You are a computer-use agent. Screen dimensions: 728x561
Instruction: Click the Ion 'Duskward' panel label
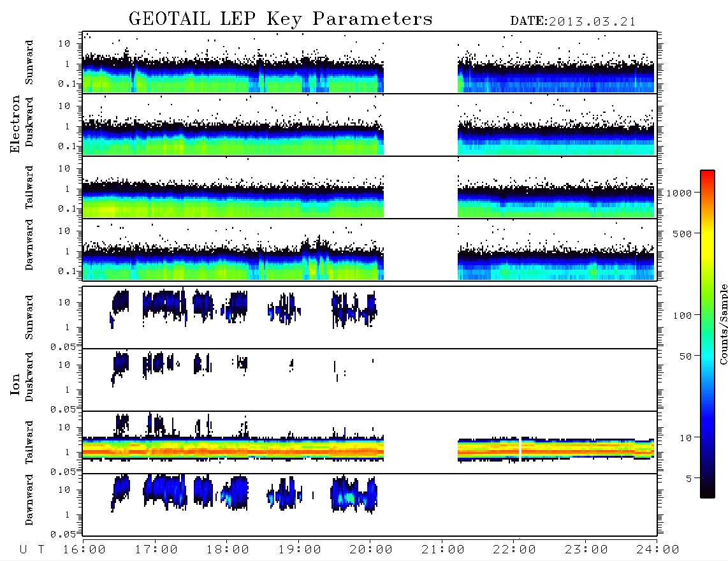pos(29,377)
